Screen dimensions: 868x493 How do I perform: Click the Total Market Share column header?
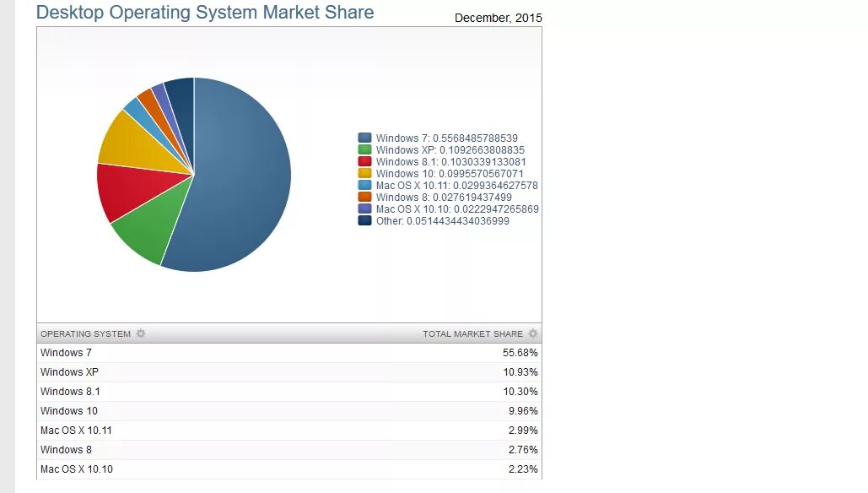coord(472,334)
